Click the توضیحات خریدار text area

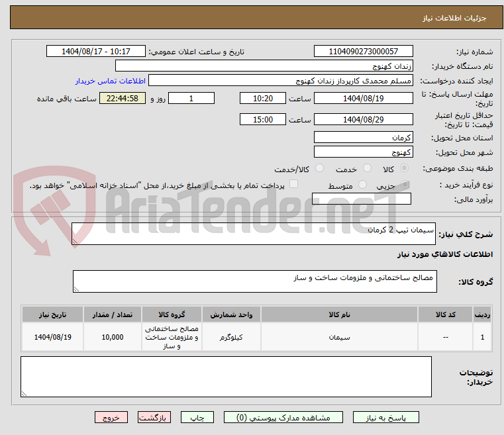click(226, 377)
